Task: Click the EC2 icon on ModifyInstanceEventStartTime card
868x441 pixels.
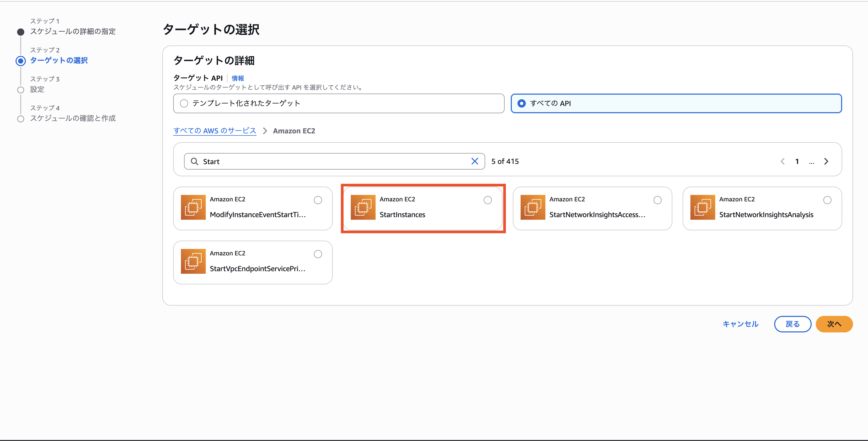Action: [193, 207]
